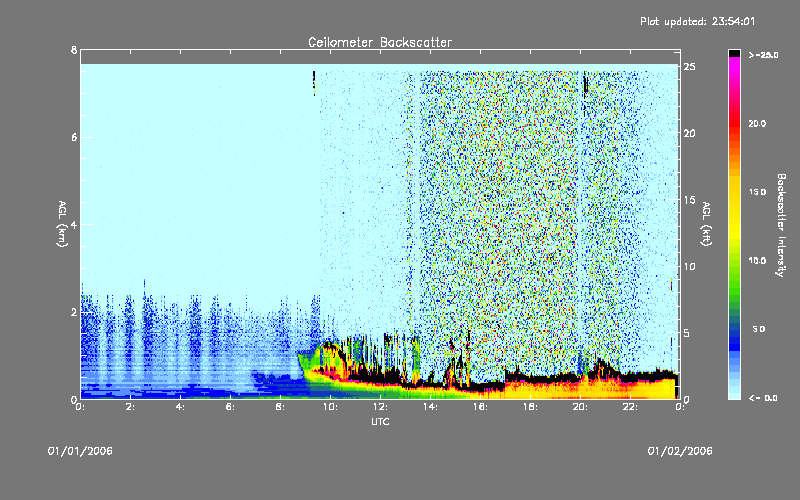The image size is (800, 500).
Task: Click the "AGL (kft)" axis label
Action: point(706,224)
